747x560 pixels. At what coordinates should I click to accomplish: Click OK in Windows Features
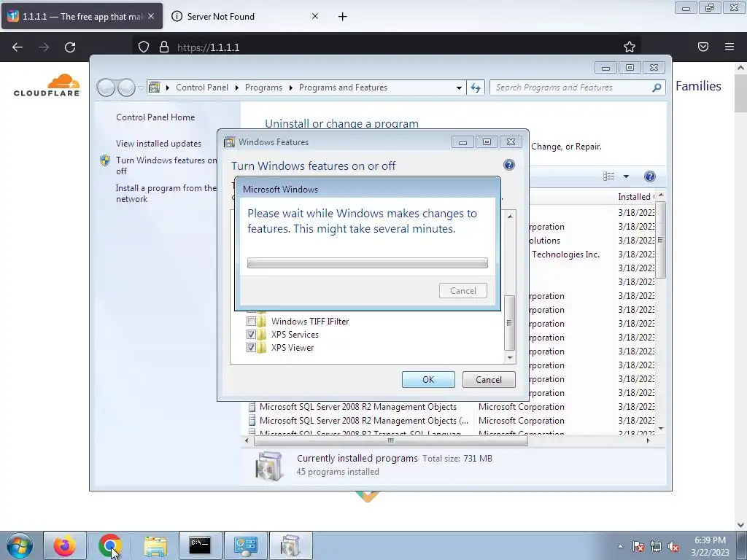pos(428,379)
